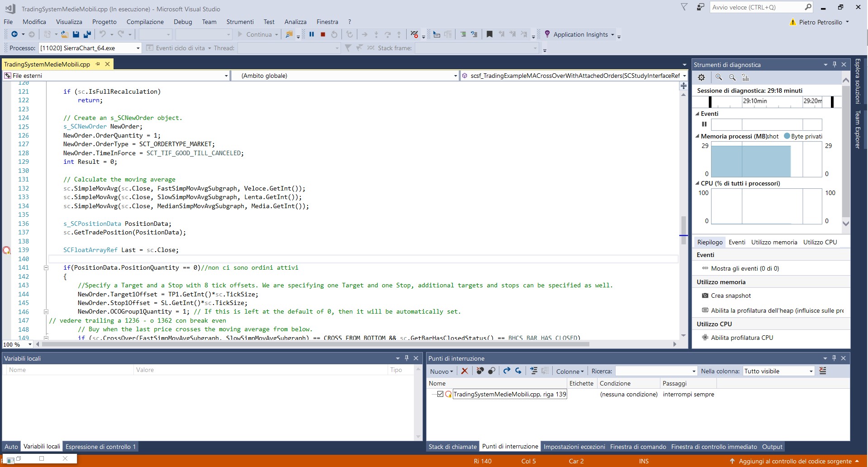Pin the TradingSystemMedieMobili.cpp tab
The width and height of the screenshot is (868, 467).
(98, 64)
